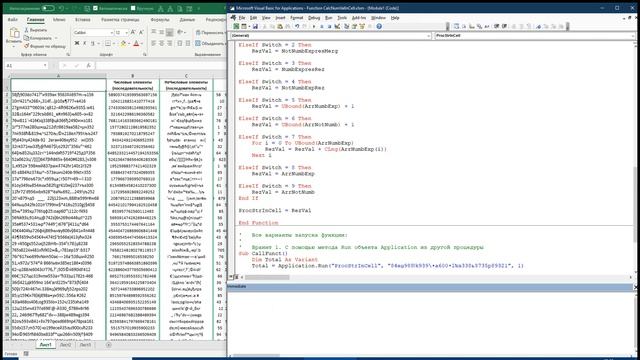Apply bold formatting in Excel ribbon
Viewport: 640px width, 360px height.
point(77,43)
